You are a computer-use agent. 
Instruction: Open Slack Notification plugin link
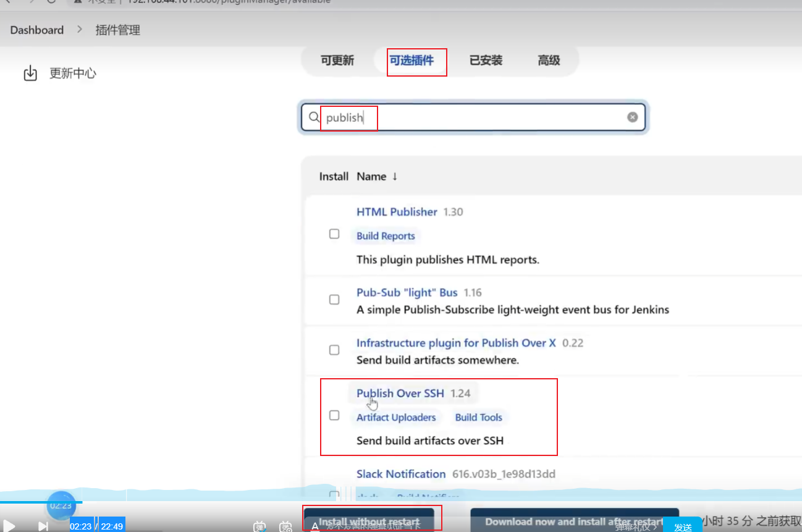401,474
